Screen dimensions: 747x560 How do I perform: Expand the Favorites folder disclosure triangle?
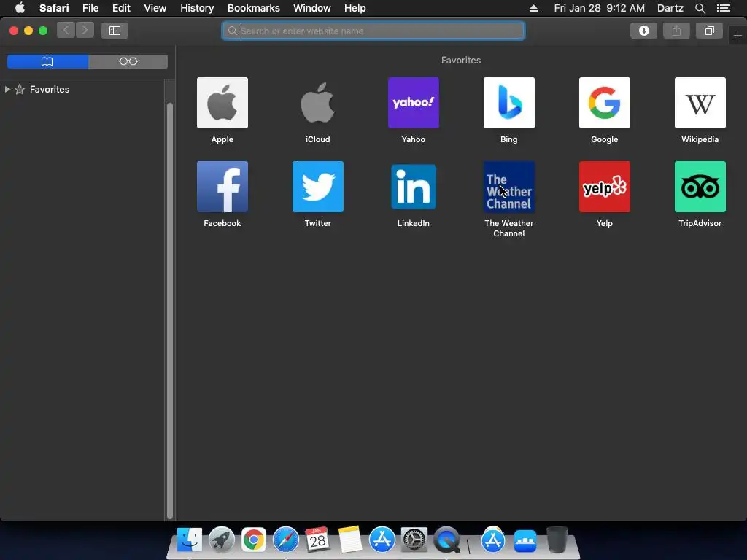[7, 89]
